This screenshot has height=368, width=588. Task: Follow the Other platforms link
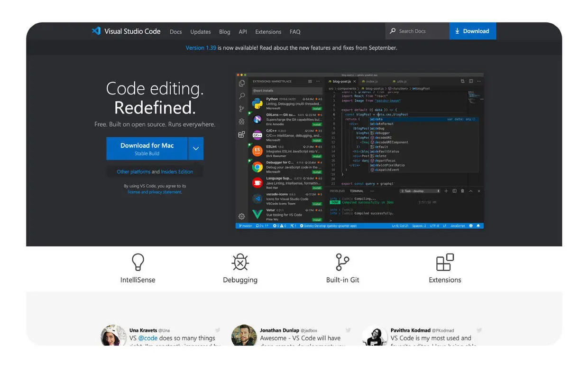(x=134, y=172)
